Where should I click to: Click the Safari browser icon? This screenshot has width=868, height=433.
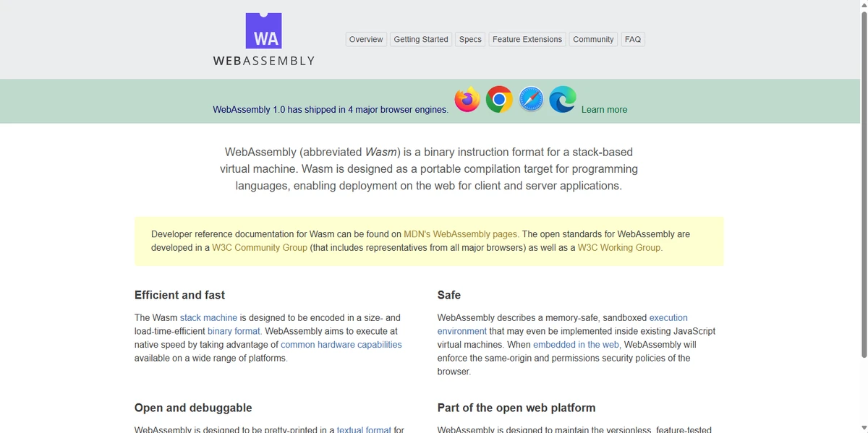(x=530, y=100)
